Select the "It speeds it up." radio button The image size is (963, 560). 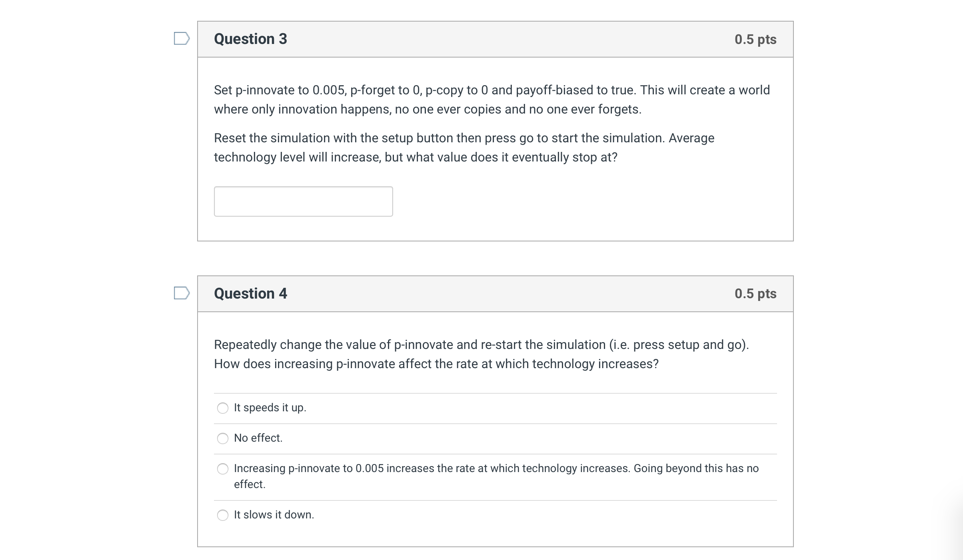click(x=223, y=408)
